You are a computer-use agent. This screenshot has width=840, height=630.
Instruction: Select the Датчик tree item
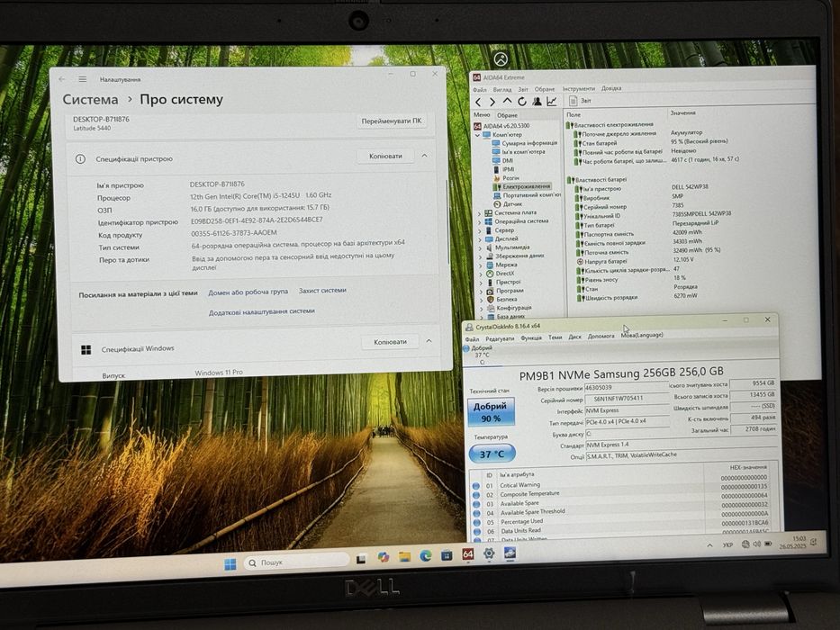[508, 203]
